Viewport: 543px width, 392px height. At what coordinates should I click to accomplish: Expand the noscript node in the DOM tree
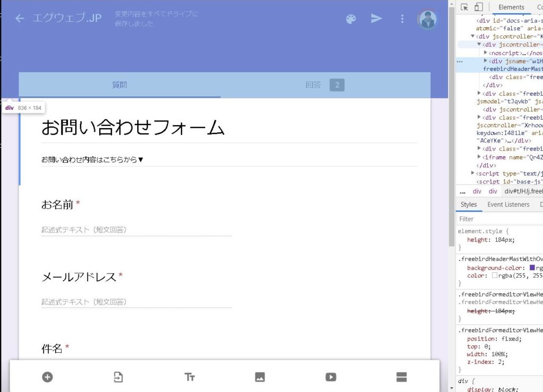click(x=486, y=53)
